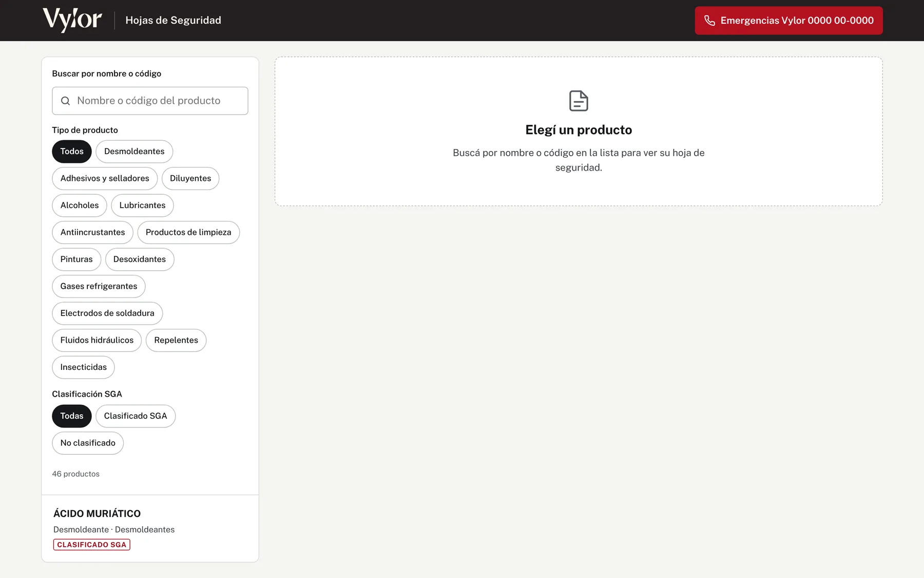This screenshot has width=924, height=578.
Task: Call Emergencias Vylor 0000 00-0000
Action: [788, 21]
